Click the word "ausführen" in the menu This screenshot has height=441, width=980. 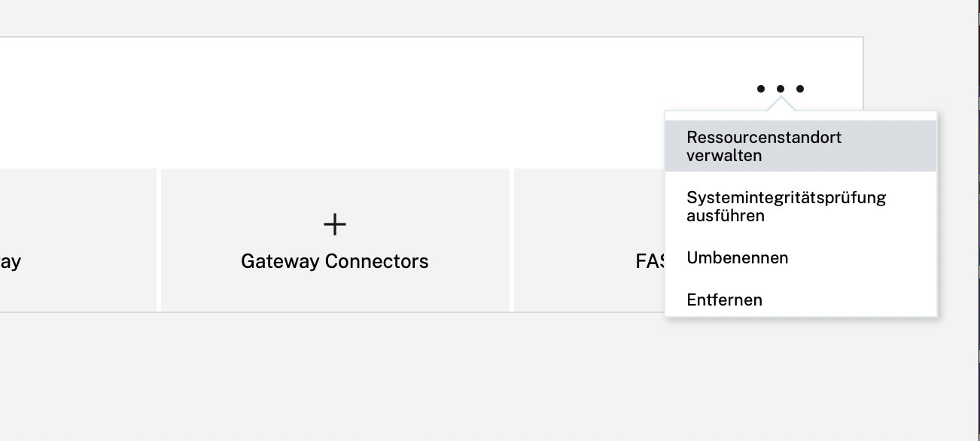pyautogui.click(x=726, y=216)
